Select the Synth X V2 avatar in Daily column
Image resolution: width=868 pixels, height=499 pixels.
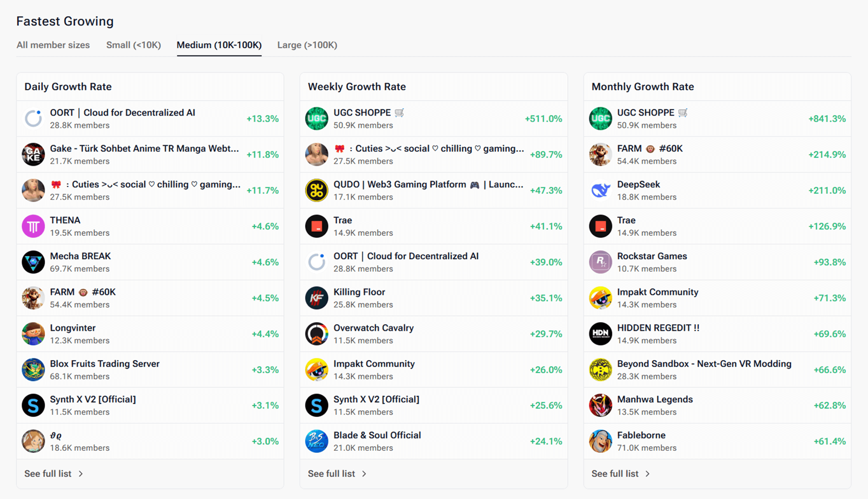click(33, 405)
